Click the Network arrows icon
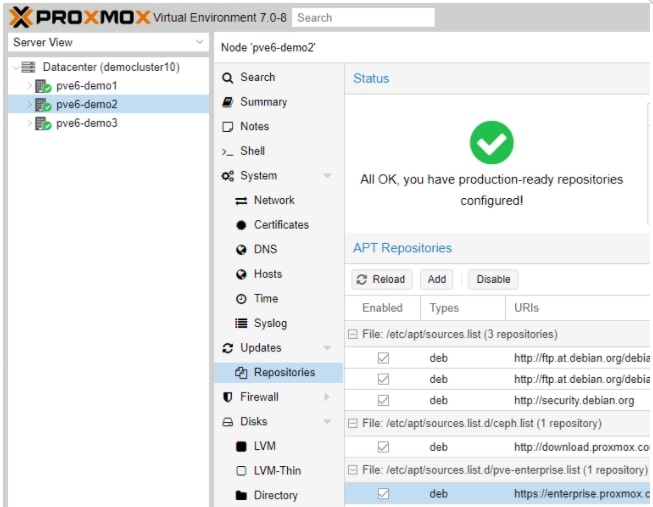The image size is (653, 507). point(241,201)
